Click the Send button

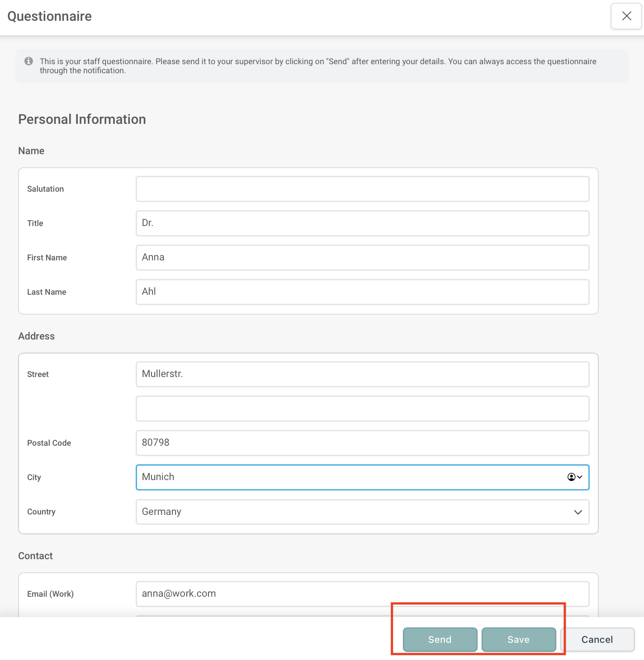(x=440, y=640)
